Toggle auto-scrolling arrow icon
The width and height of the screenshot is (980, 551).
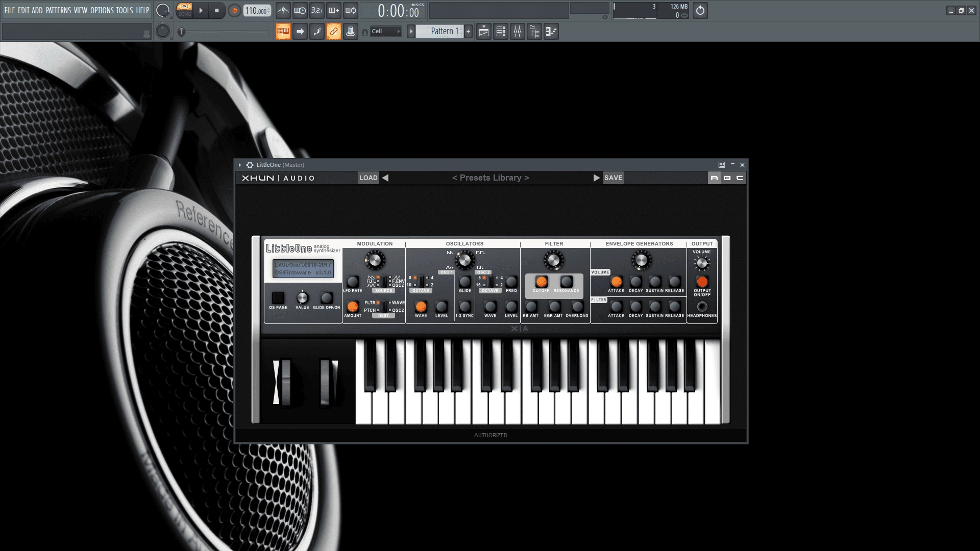(300, 32)
